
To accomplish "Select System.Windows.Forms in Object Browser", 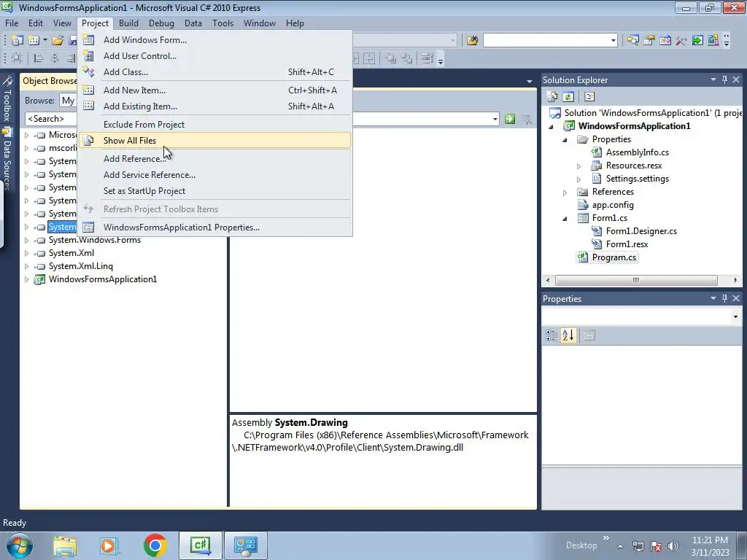I will click(95, 240).
